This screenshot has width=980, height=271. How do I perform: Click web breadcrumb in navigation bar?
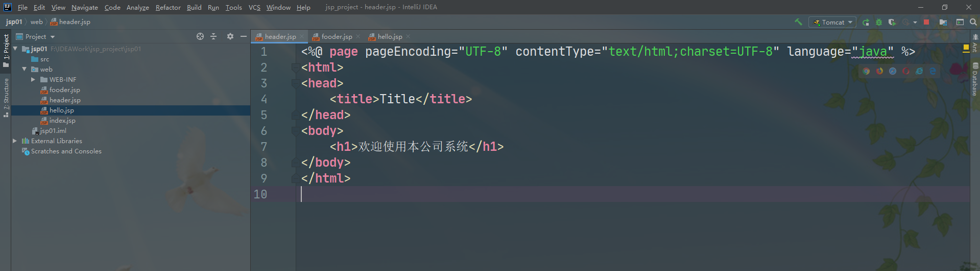pos(37,22)
